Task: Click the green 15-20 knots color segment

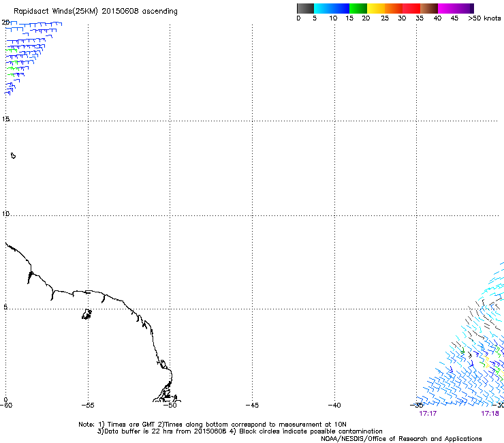Action: click(x=358, y=8)
